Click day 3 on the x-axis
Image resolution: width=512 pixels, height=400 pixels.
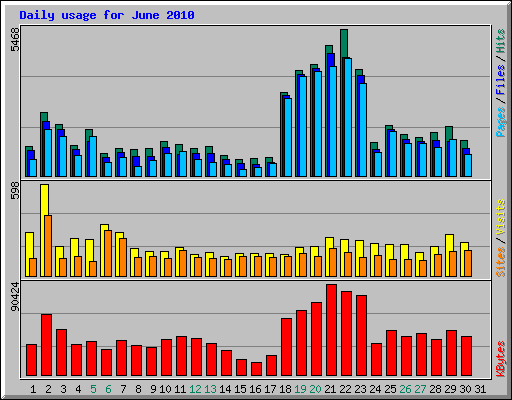63,389
